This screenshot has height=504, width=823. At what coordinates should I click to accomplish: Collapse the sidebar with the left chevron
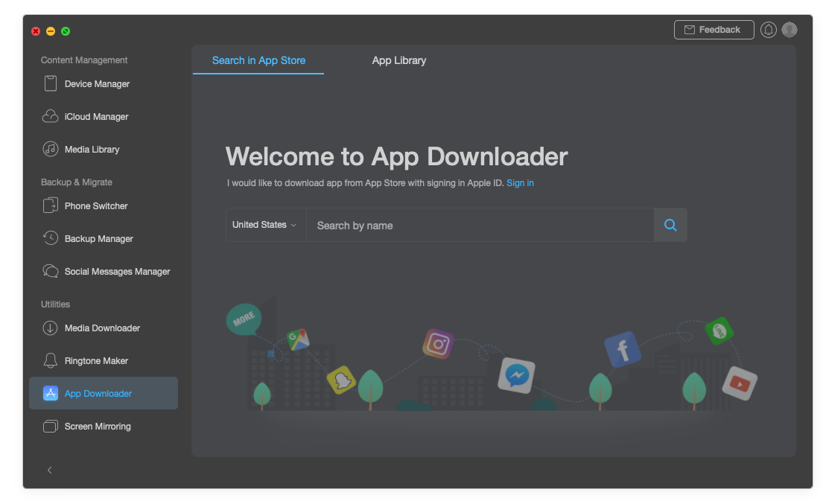(50, 470)
